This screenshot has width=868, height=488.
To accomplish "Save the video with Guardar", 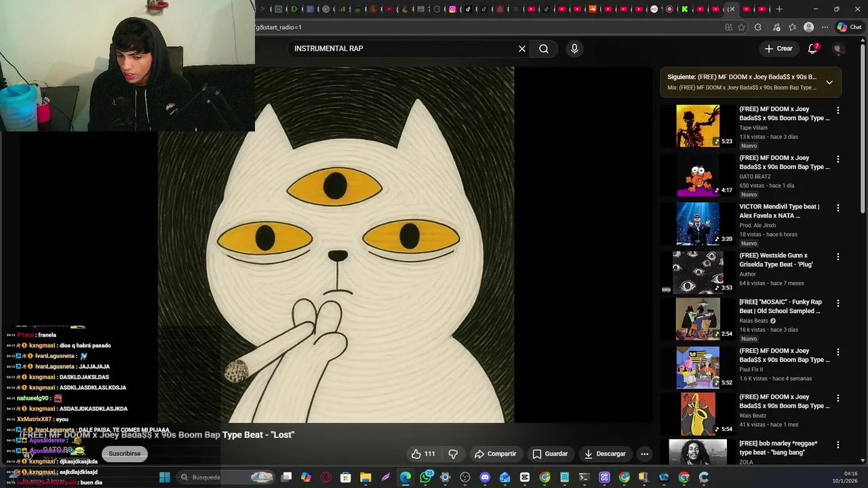I will pyautogui.click(x=550, y=454).
